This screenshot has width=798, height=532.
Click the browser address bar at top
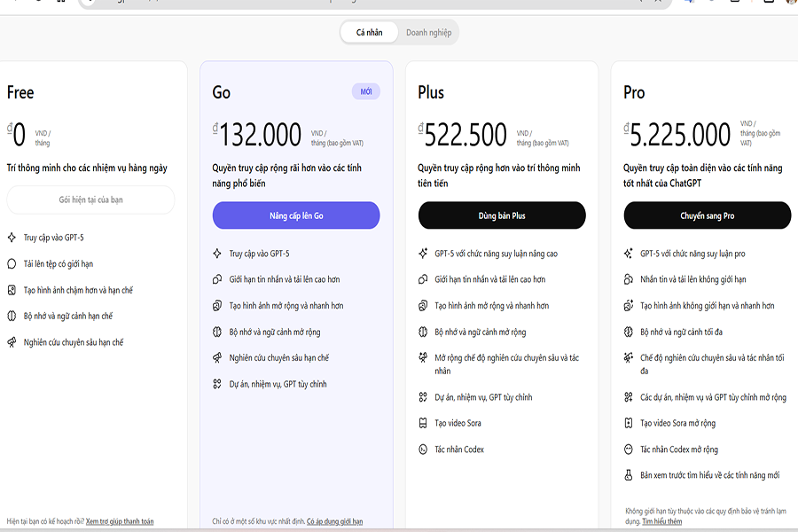tap(355, 3)
